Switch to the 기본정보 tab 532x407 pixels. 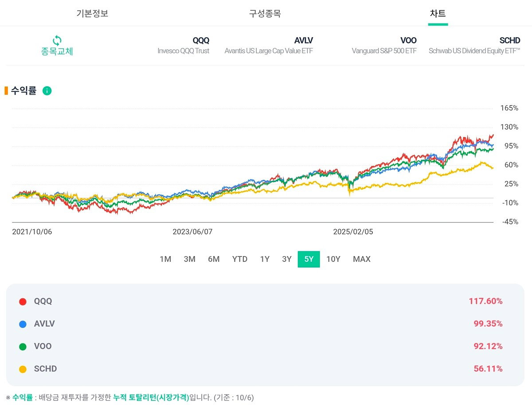[x=92, y=13]
